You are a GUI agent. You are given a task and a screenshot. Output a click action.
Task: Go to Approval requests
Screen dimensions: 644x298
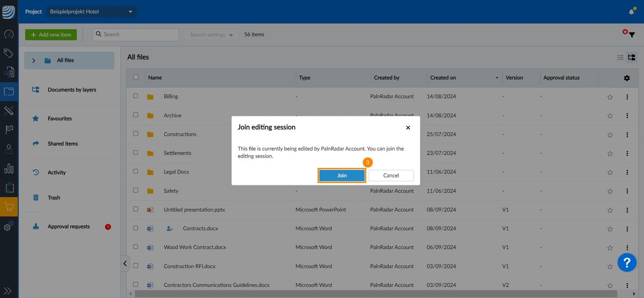point(69,226)
